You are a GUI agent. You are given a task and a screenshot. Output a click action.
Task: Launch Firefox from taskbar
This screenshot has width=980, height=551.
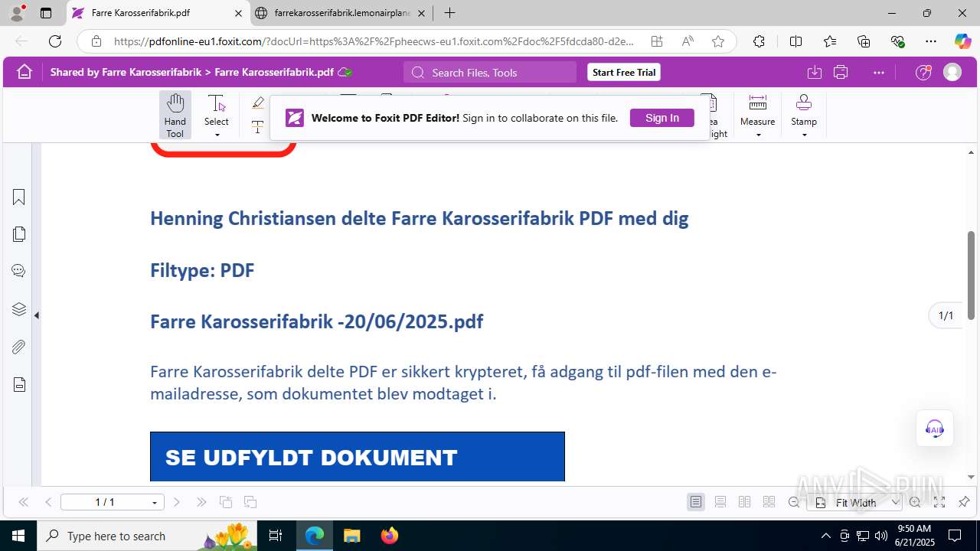[x=390, y=536]
